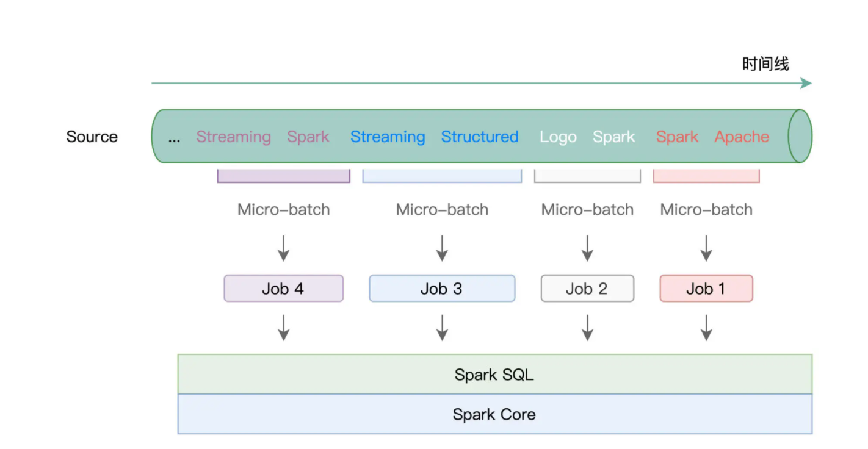Click the Job 1 box

coord(706,289)
